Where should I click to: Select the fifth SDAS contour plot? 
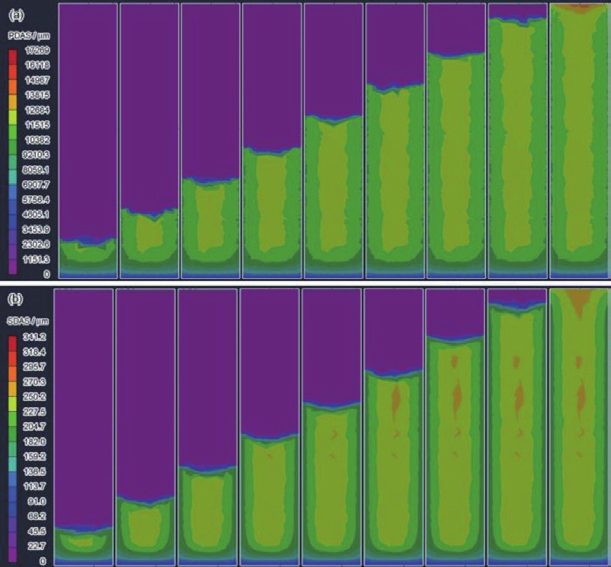[x=331, y=427]
